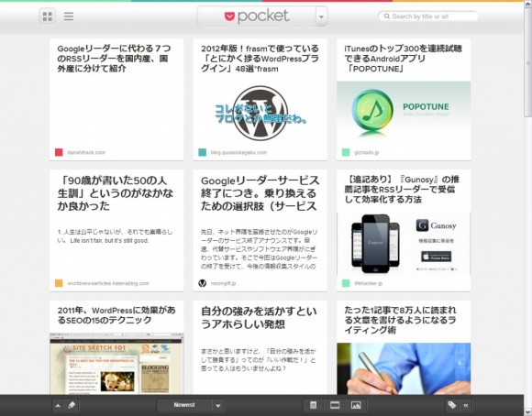Open the 2011年 WordPress SEO 15のテクニック article

116,315
